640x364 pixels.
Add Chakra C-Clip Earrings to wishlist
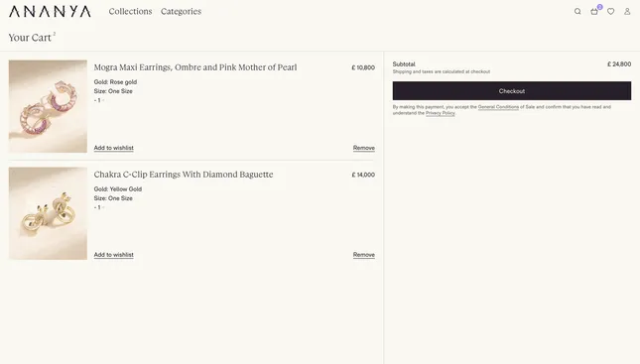[x=113, y=255]
